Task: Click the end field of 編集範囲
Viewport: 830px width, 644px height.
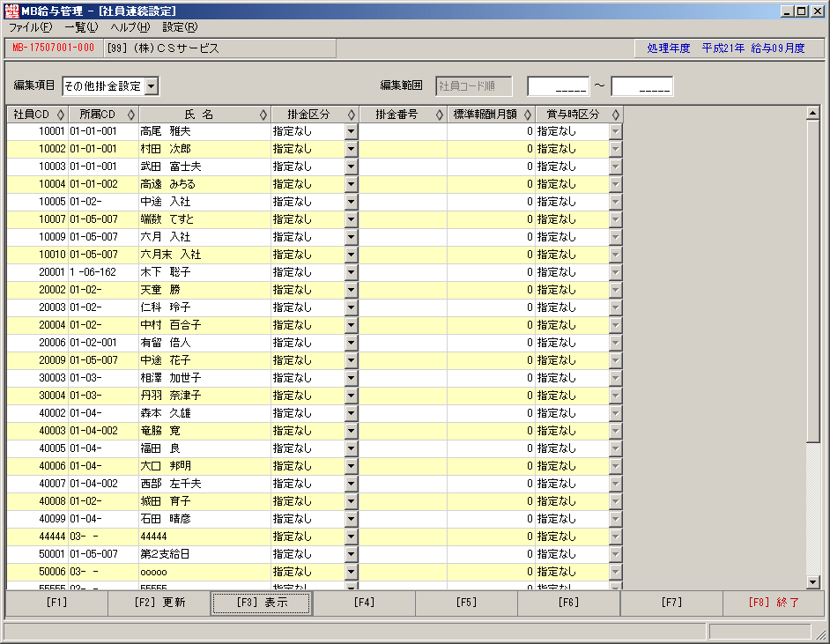Action: (642, 86)
